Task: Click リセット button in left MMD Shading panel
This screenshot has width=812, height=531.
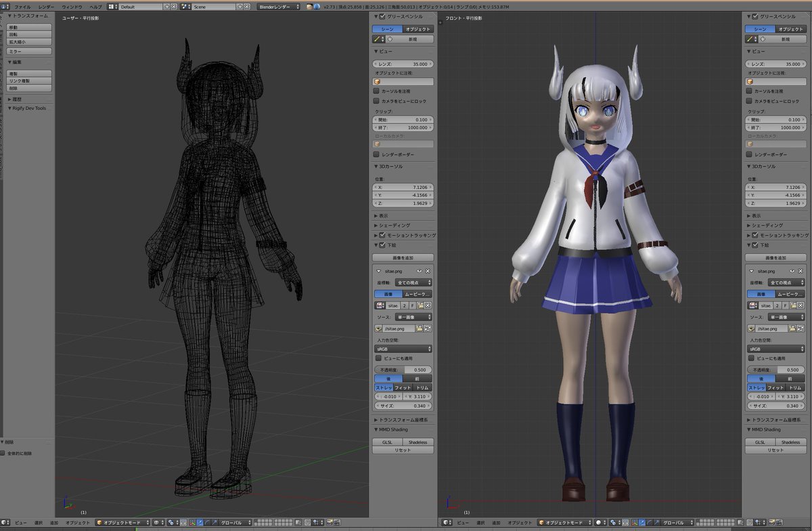Action: pos(403,450)
